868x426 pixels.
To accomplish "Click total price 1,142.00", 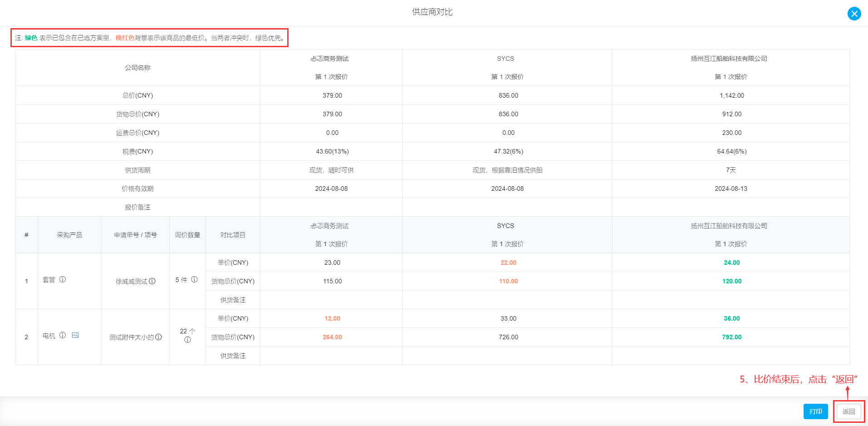I will click(731, 95).
